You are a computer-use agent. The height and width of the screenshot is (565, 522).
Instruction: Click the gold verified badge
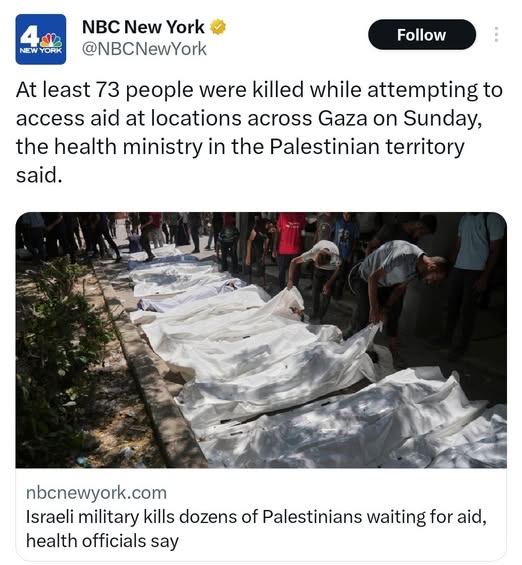pos(218,27)
